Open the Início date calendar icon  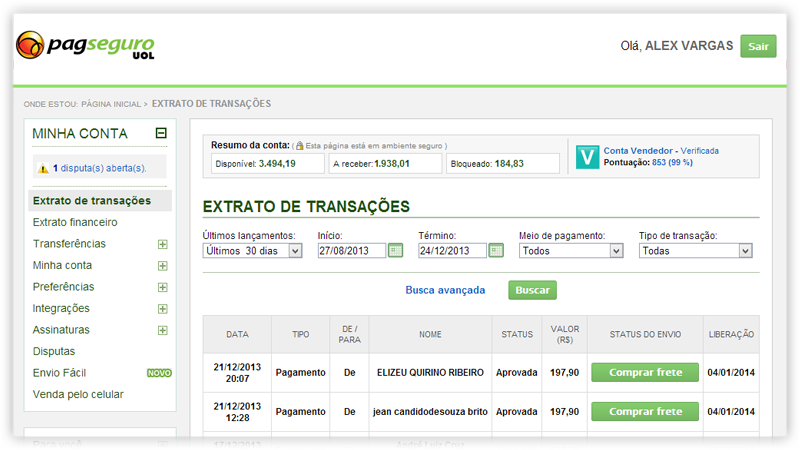pos(395,250)
